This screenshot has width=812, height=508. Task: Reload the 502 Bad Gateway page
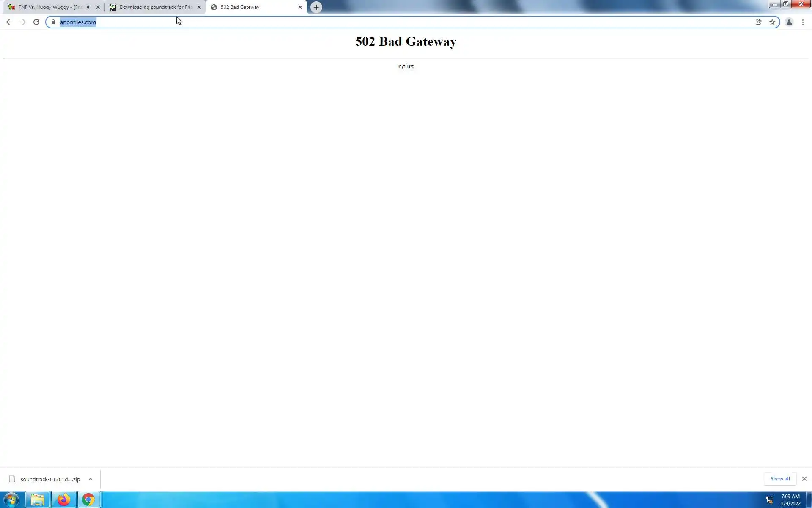pyautogui.click(x=36, y=22)
